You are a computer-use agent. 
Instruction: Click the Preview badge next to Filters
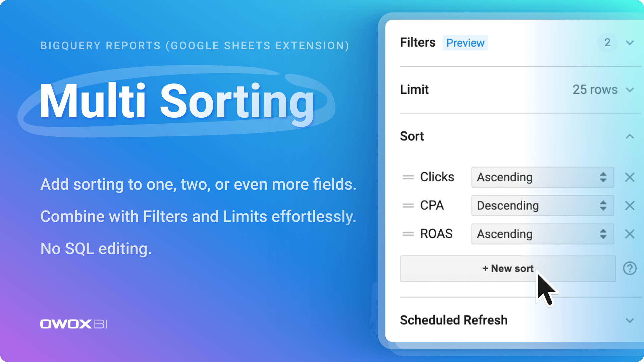[465, 43]
